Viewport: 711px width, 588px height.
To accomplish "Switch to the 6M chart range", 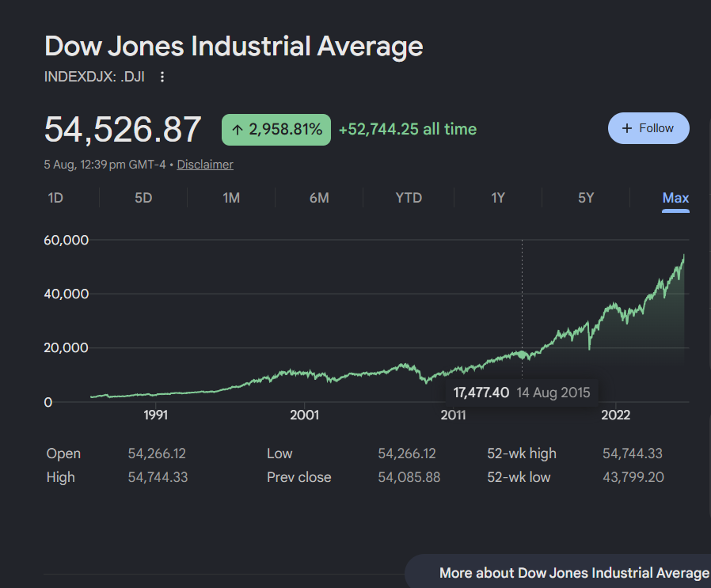I will tap(319, 198).
